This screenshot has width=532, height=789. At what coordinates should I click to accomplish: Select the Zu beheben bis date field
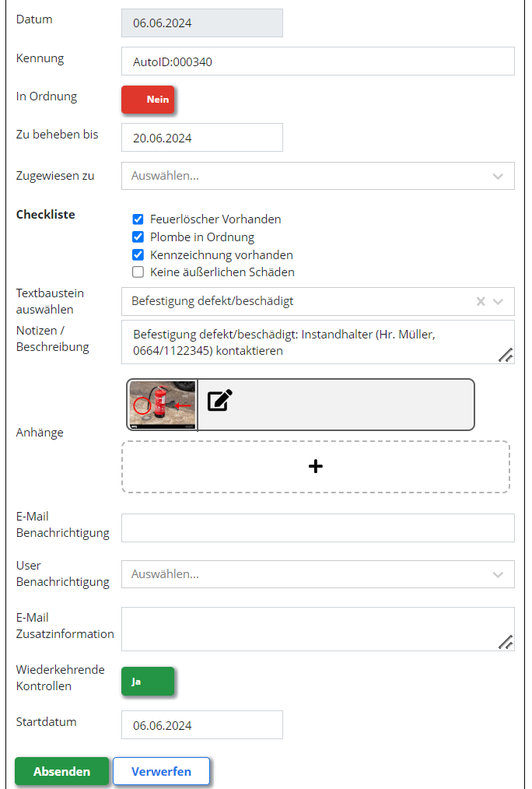click(202, 138)
